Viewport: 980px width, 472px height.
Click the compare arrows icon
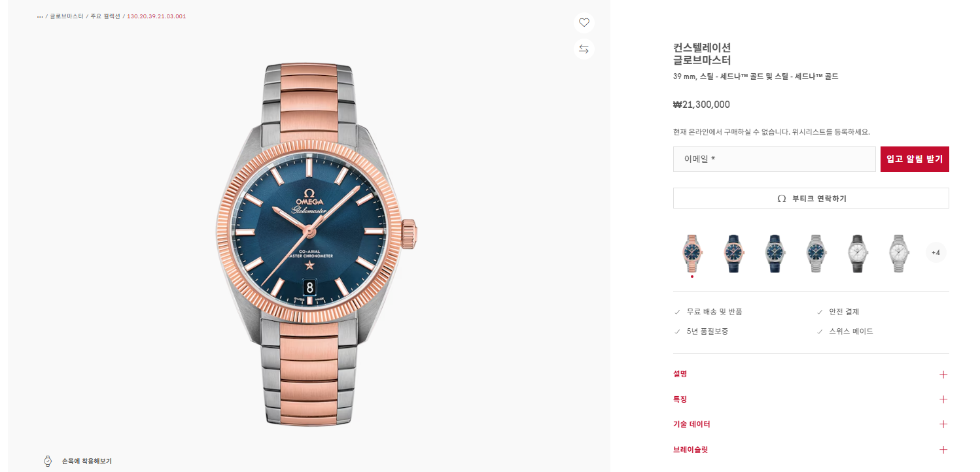(584, 49)
